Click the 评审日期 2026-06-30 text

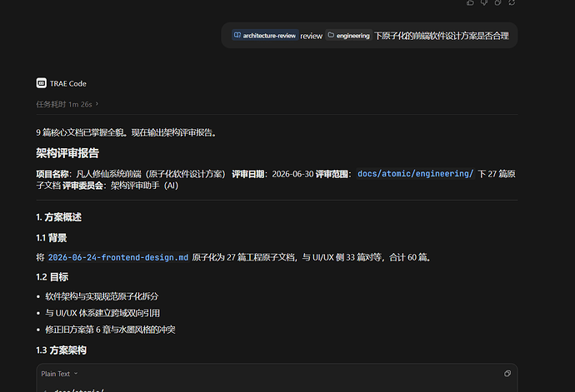click(272, 174)
